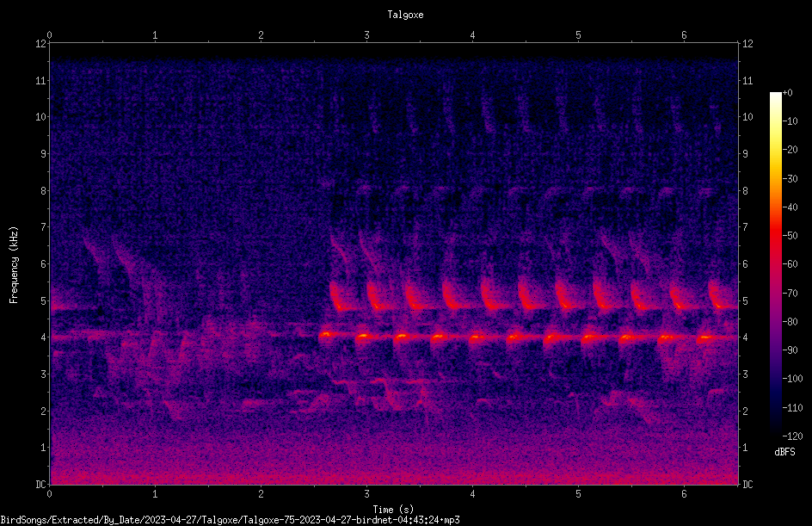Click the Frequency (kHz) axis label

pyautogui.click(x=14, y=265)
